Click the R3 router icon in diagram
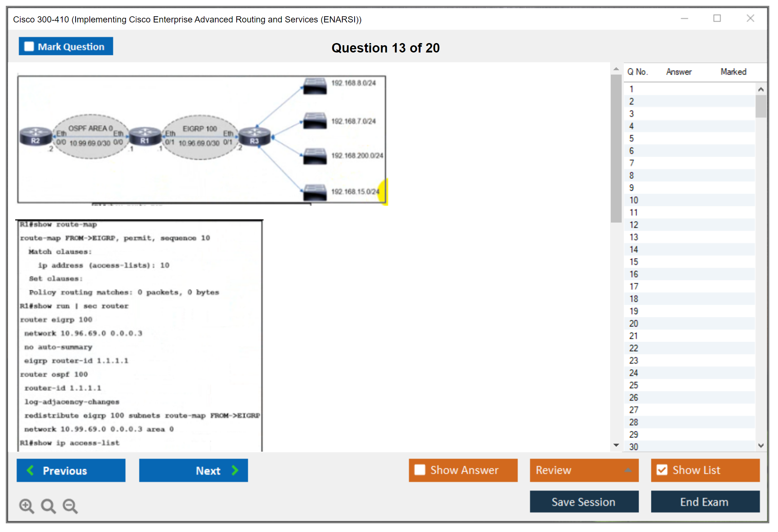The image size is (778, 532). (254, 137)
